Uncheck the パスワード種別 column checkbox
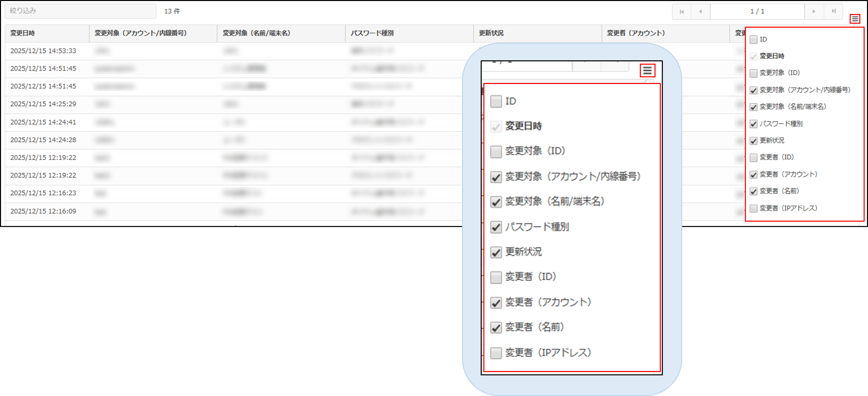The width and height of the screenshot is (868, 396). (x=754, y=124)
